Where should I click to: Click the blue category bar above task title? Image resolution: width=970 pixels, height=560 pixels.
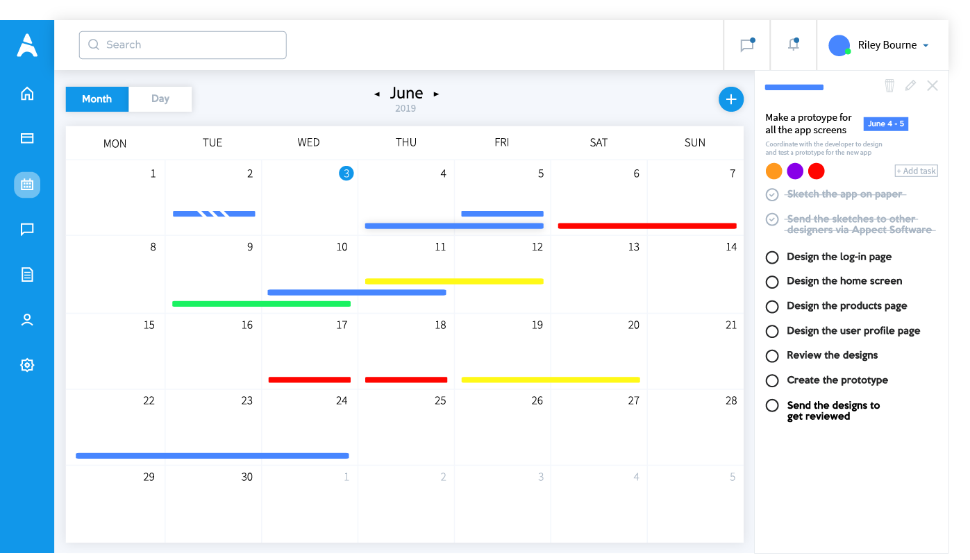point(794,87)
